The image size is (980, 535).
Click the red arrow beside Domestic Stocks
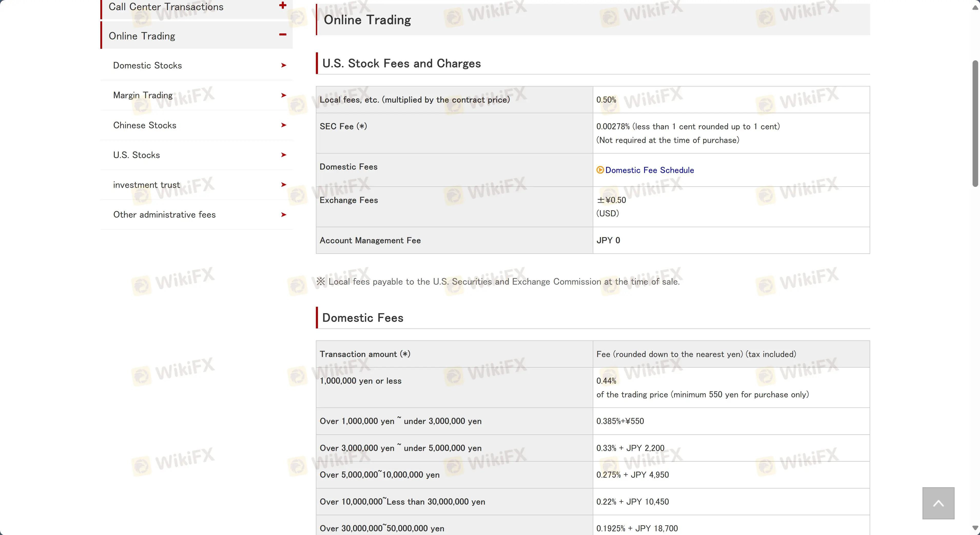click(283, 65)
